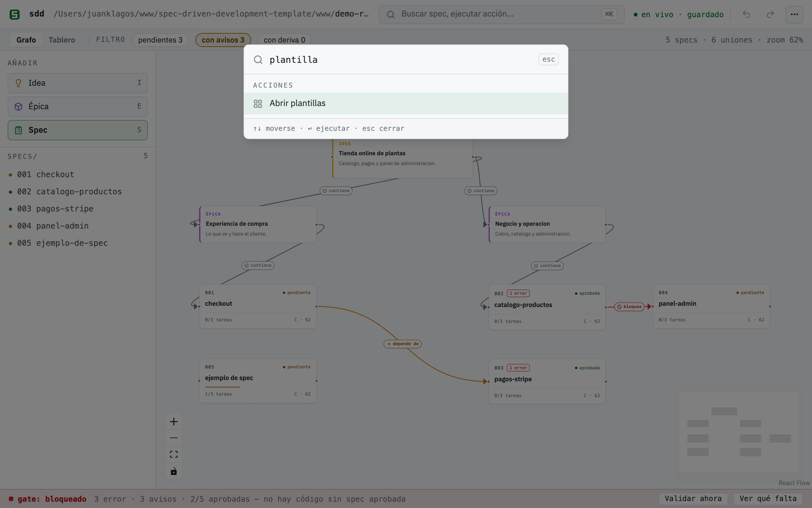The image size is (812, 508).
Task: Click the lightbulb Idea icon
Action: 18,83
